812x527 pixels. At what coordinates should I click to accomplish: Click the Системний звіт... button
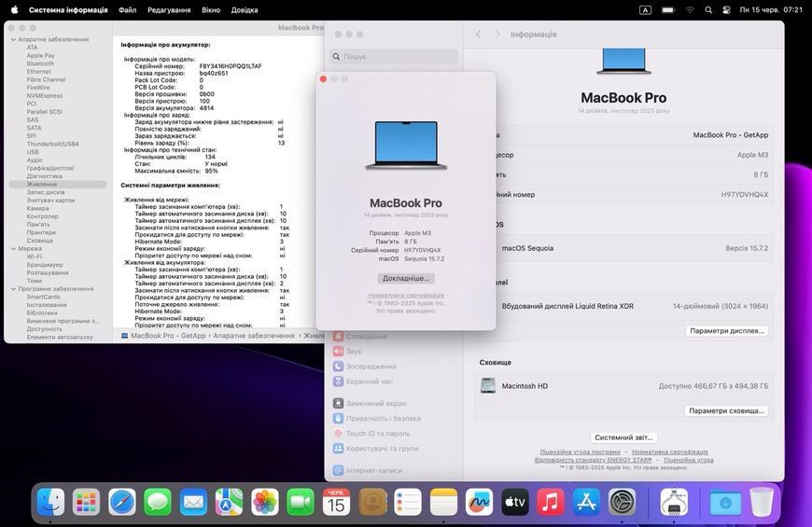tap(623, 437)
